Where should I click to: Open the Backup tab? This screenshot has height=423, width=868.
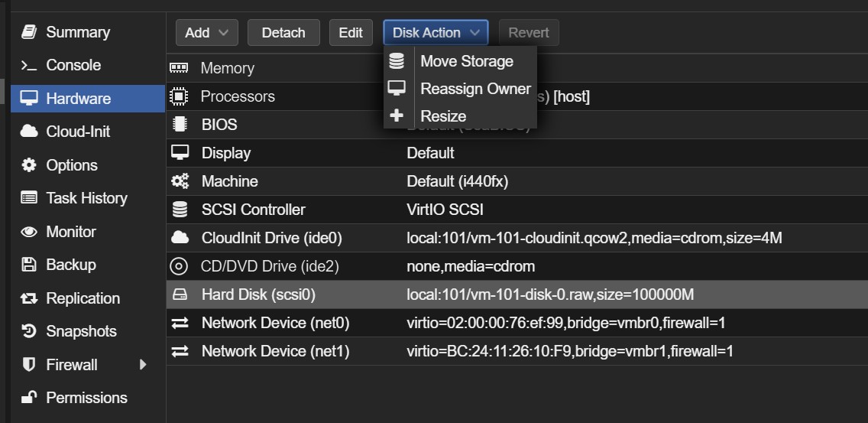click(87, 265)
